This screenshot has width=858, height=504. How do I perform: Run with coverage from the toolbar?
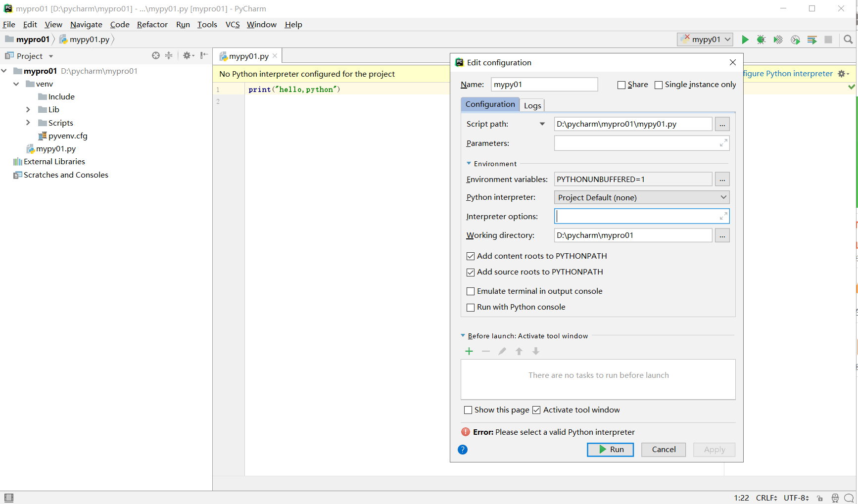[x=778, y=40]
